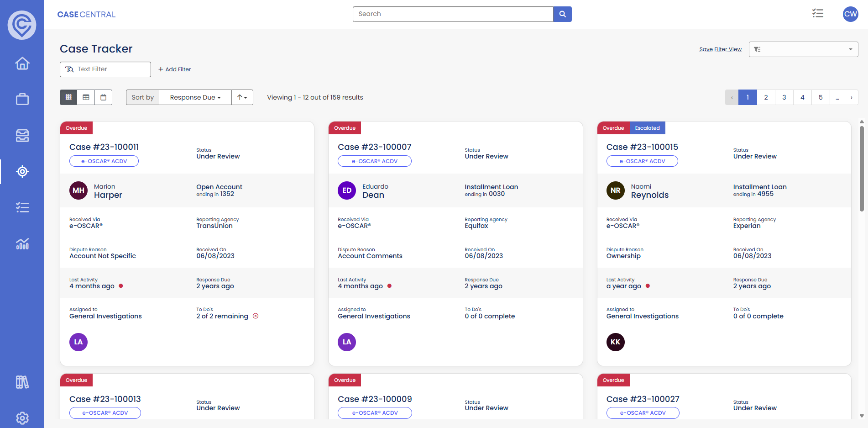Click '2 of 2 remaining' To Do's text
Screen dimensions: 868x428
222,316
